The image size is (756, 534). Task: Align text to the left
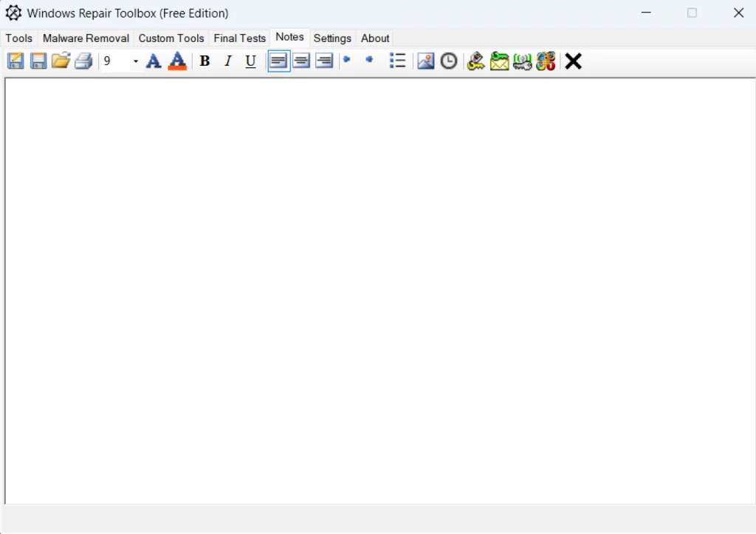(x=278, y=61)
